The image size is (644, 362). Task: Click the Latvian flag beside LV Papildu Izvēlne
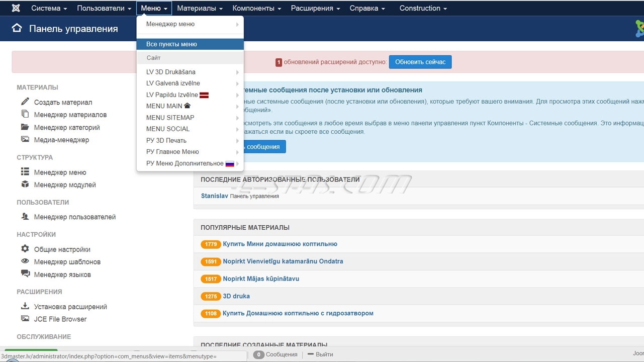click(x=204, y=95)
